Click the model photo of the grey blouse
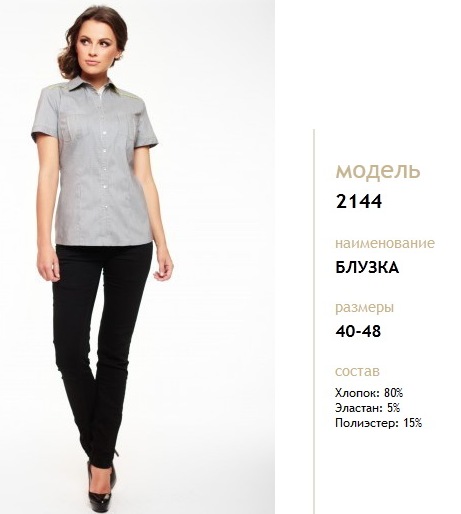The height and width of the screenshot is (514, 461). (x=137, y=257)
